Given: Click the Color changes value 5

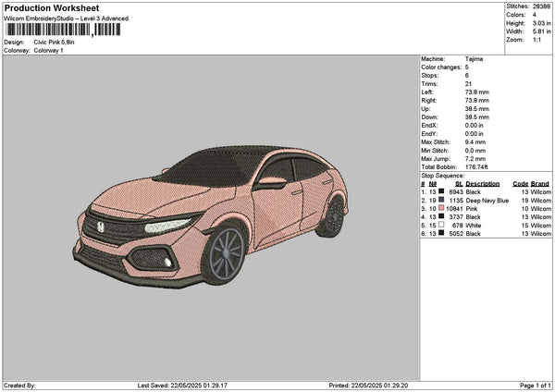Looking at the screenshot, I should click(467, 67).
